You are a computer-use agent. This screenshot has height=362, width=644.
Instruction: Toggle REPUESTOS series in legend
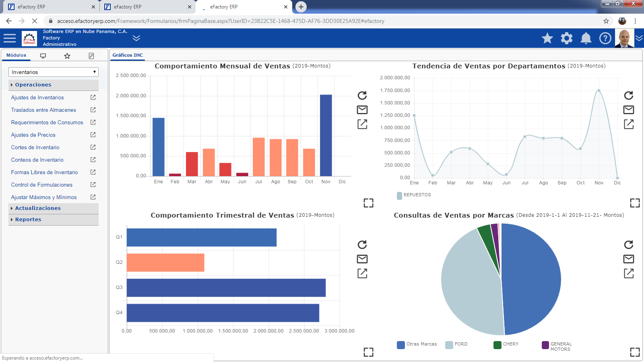click(417, 195)
